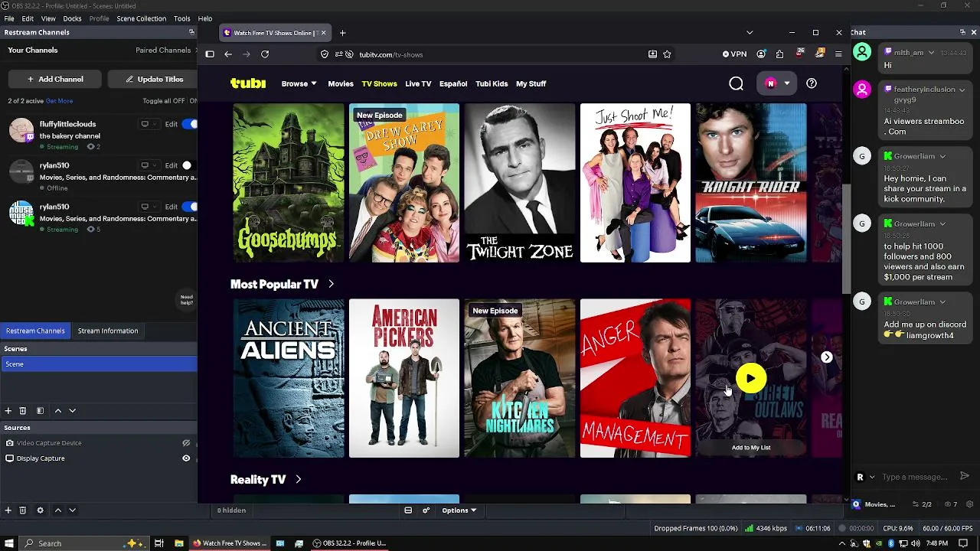Viewport: 980px width, 551px height.
Task: Add a new scene in OBS
Action: click(8, 411)
